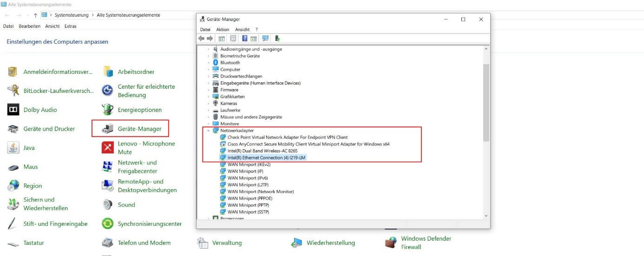Click the blue Help question-mark toolbar icon

pos(245,39)
